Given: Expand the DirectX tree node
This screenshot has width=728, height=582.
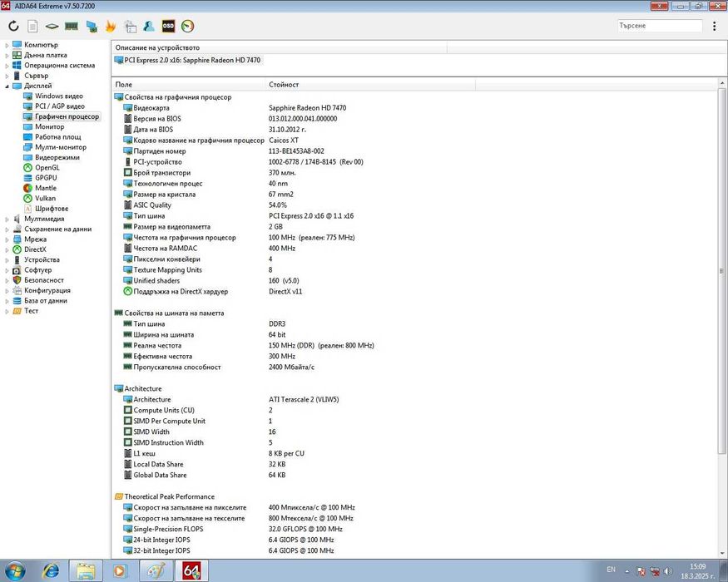Looking at the screenshot, I should coord(7,249).
